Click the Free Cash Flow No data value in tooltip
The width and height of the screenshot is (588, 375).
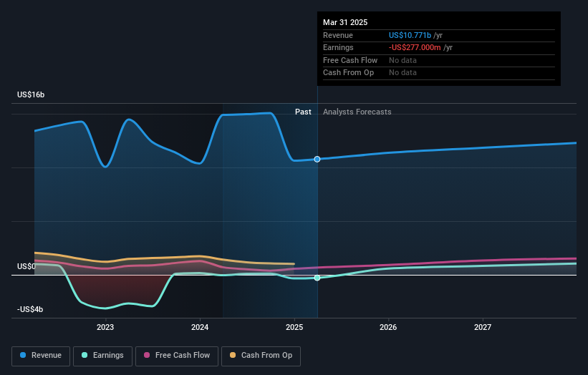click(403, 60)
